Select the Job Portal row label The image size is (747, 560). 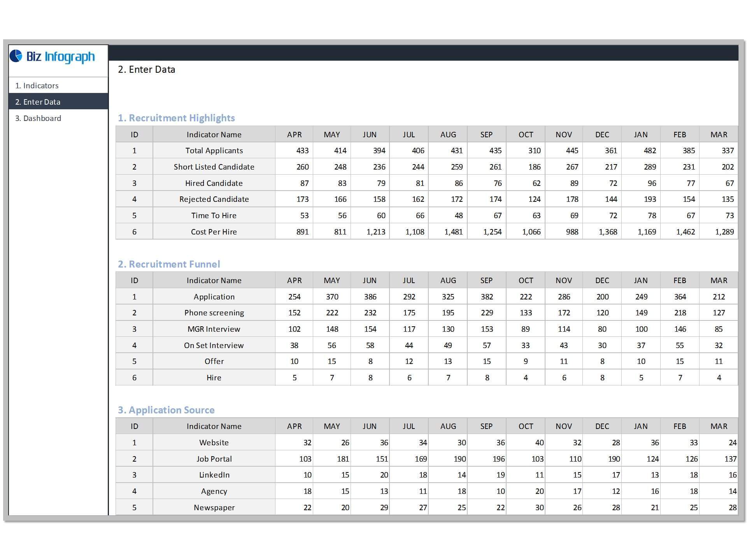tap(214, 459)
